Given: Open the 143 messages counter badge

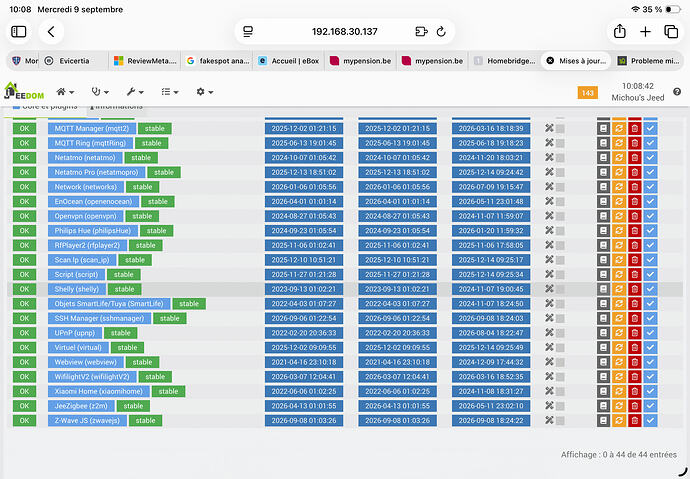Looking at the screenshot, I should (587, 92).
